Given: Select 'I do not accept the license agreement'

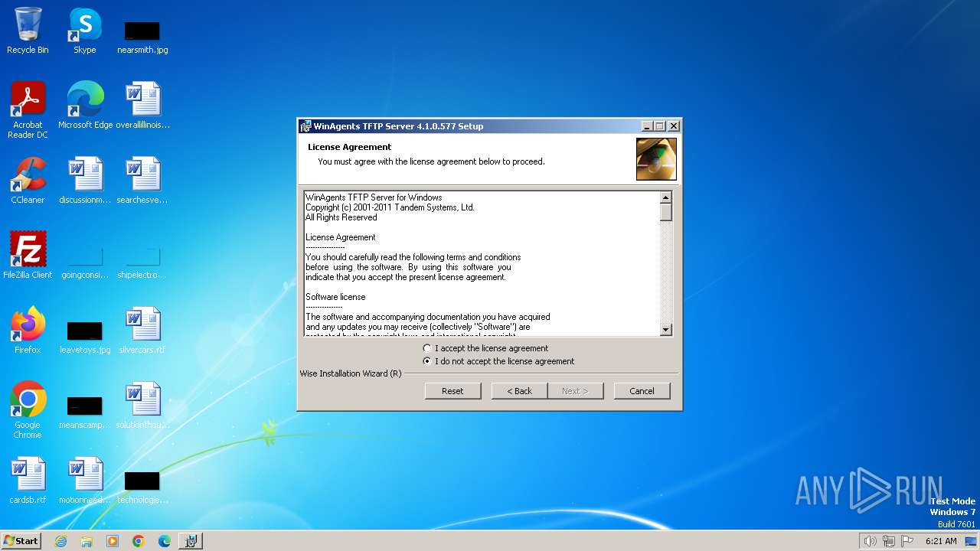Looking at the screenshot, I should coord(498,361).
